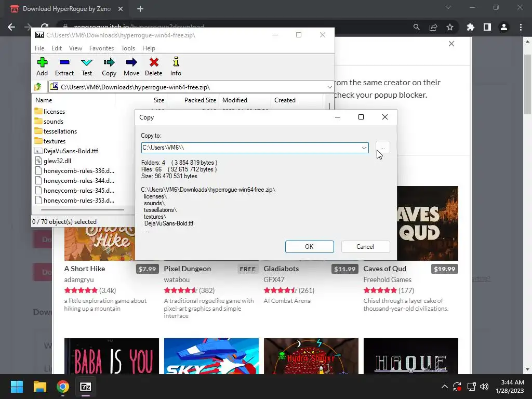Go up one folder level in 7-Zip

click(38, 87)
